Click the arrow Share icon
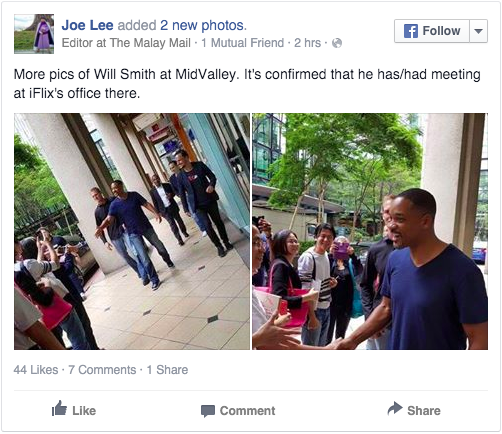This screenshot has height=434, width=502. pyautogui.click(x=395, y=408)
